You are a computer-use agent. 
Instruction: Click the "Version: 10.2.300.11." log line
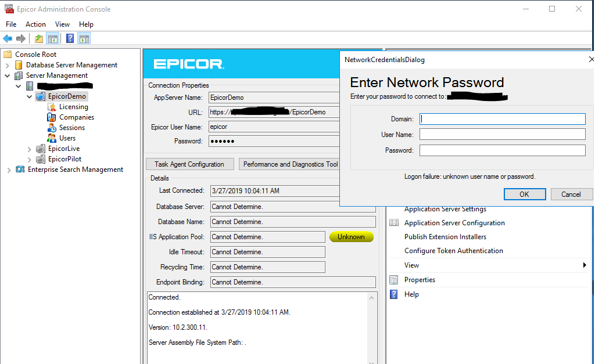click(178, 327)
